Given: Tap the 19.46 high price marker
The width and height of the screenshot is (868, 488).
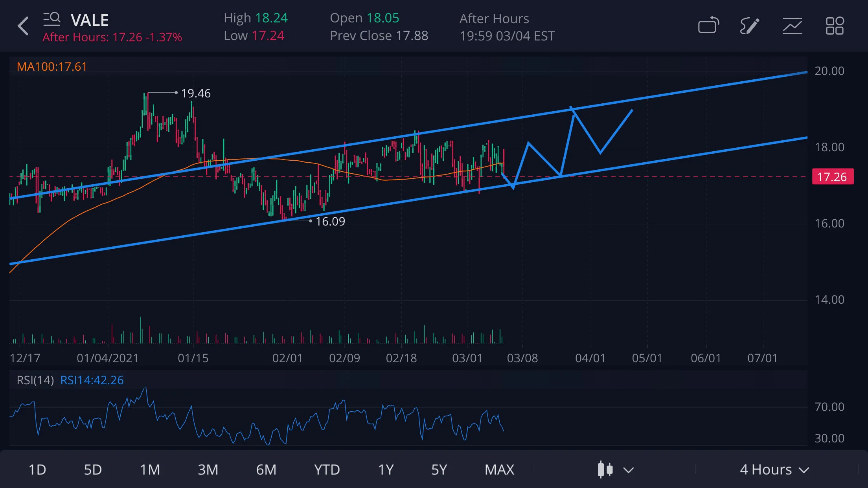Looking at the screenshot, I should [196, 93].
